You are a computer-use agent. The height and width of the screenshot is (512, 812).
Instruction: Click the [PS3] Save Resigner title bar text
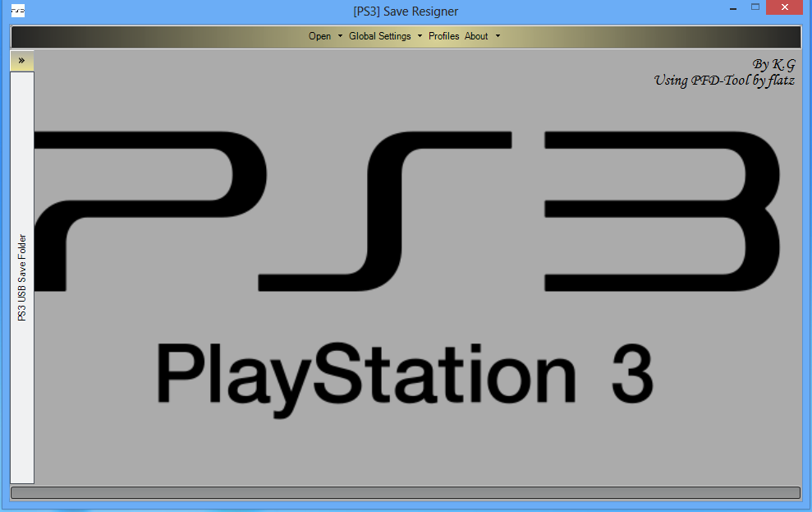coord(406,10)
